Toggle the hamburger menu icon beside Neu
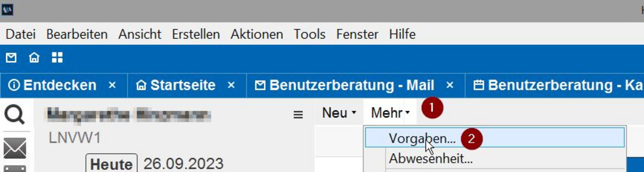 (x=298, y=115)
